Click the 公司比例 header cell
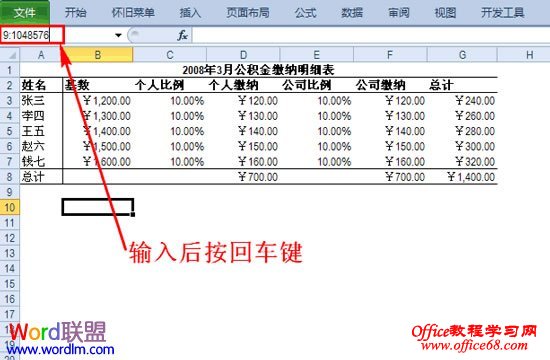This screenshot has height=360, width=550. [316, 85]
